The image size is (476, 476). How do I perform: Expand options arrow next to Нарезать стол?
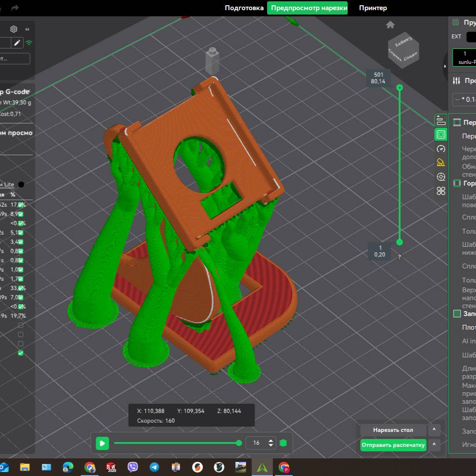434,430
